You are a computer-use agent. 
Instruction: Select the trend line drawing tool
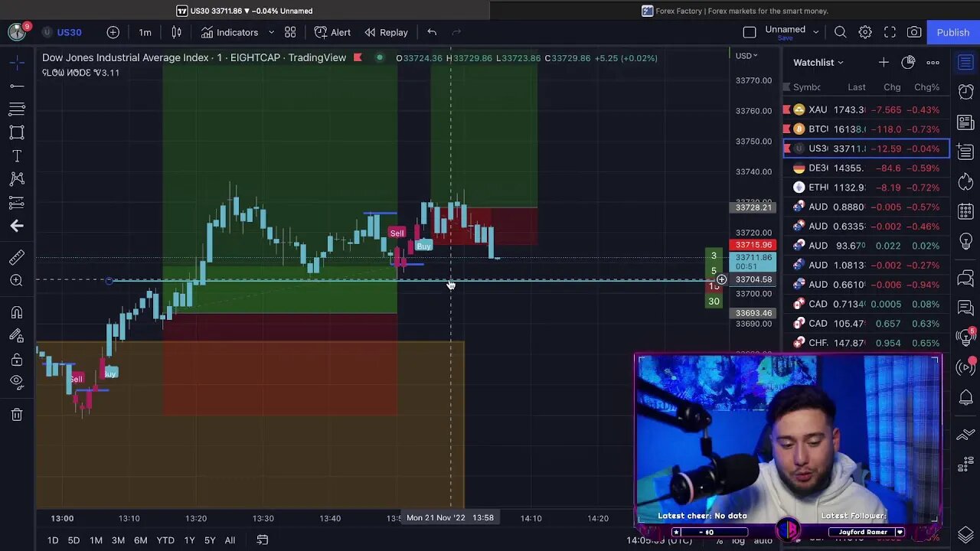(17, 85)
